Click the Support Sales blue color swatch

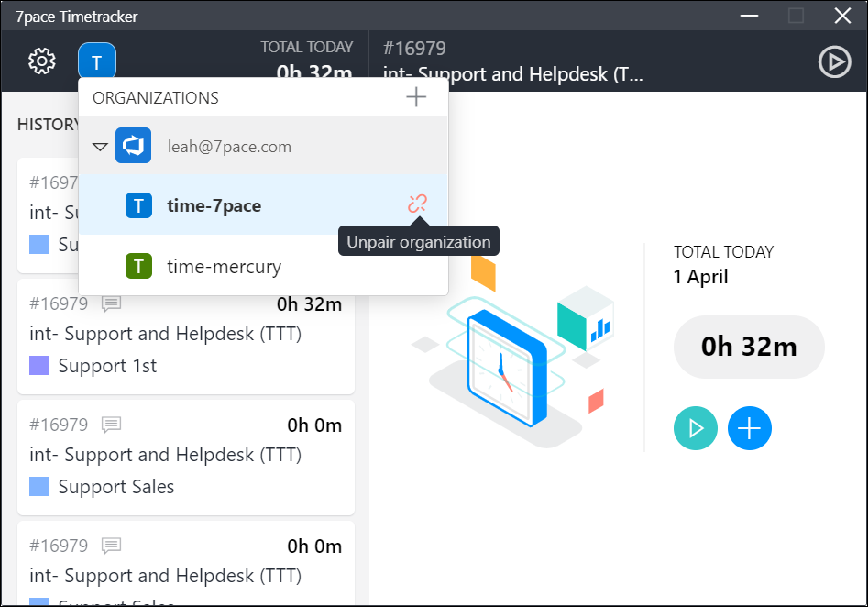click(38, 486)
